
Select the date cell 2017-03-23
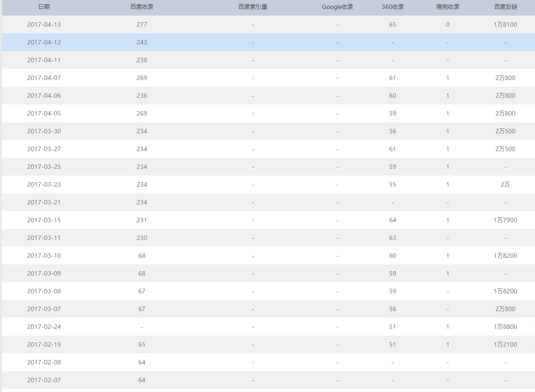(x=44, y=184)
